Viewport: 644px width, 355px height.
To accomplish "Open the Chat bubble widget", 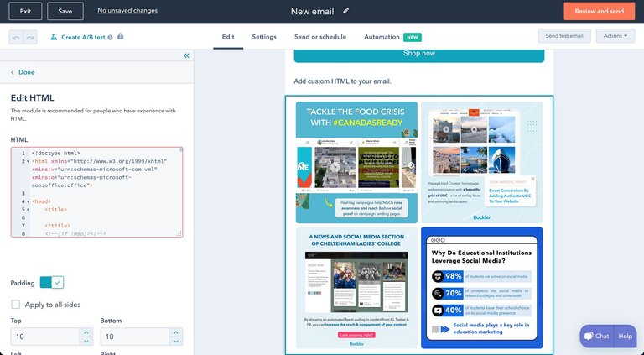I will click(597, 336).
